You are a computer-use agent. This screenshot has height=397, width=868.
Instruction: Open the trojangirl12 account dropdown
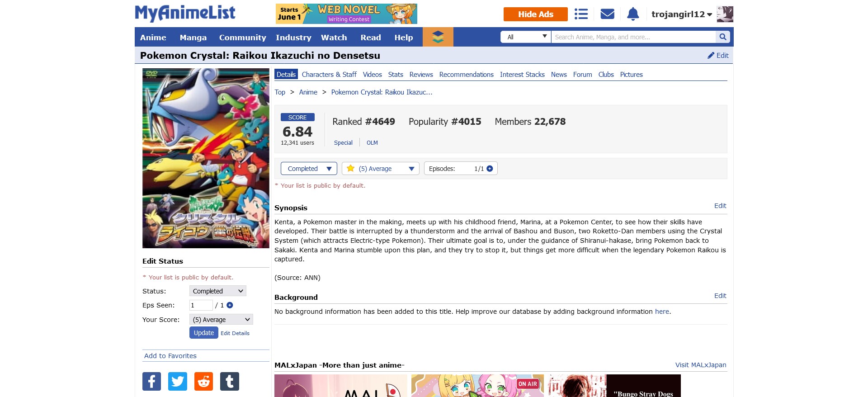tap(681, 14)
